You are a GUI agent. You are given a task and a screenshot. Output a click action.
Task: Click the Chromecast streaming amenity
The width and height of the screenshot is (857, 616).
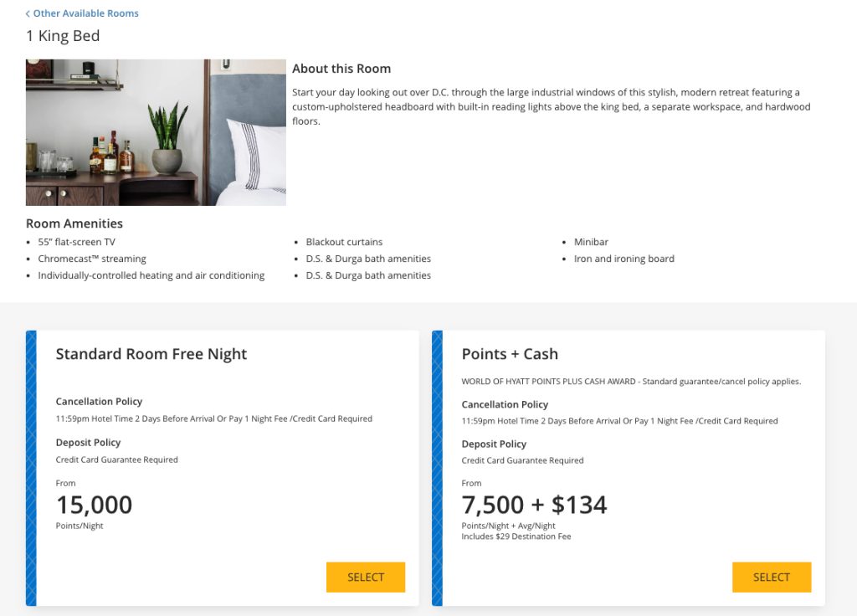[92, 259]
